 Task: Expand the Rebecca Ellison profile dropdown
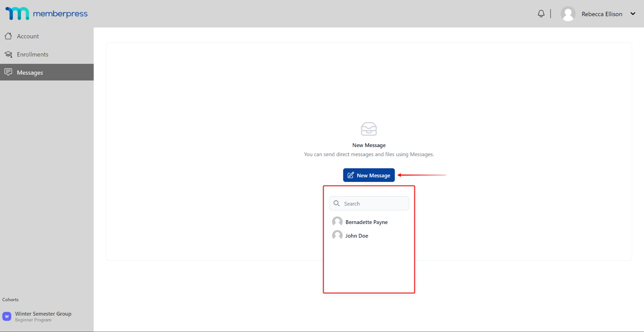coord(633,14)
